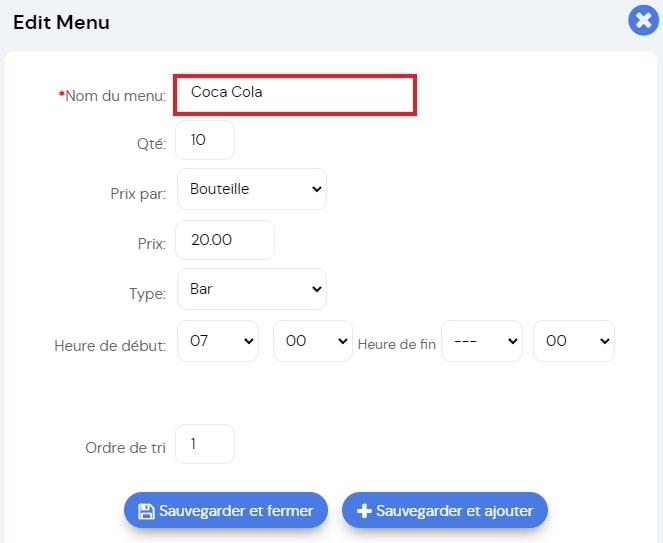Screen dimensions: 663x543
Task: Open the start hour dropdown showing 07
Action: (x=218, y=341)
